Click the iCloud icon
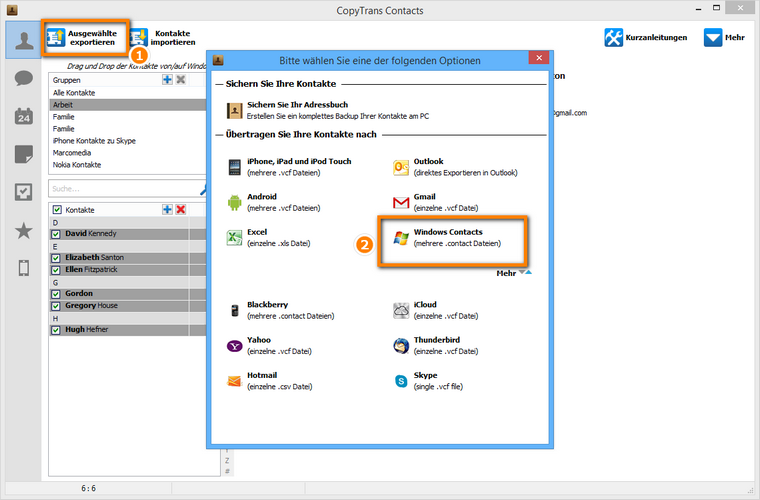The image size is (760, 500). 401,311
